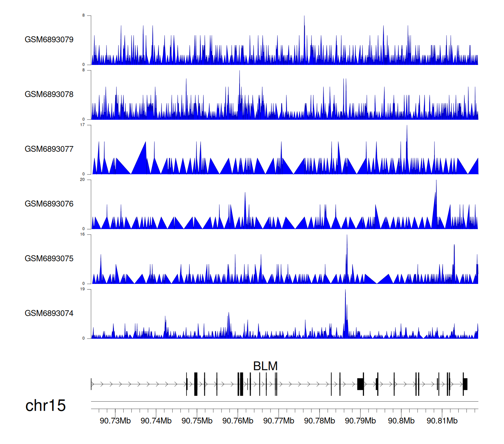Screen dimensions: 504x444
Task: Select the GSM6893076 track label
Action: click(49, 204)
